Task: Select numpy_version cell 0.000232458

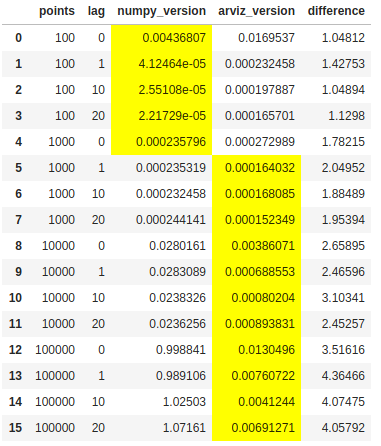Action: pyautogui.click(x=161, y=194)
